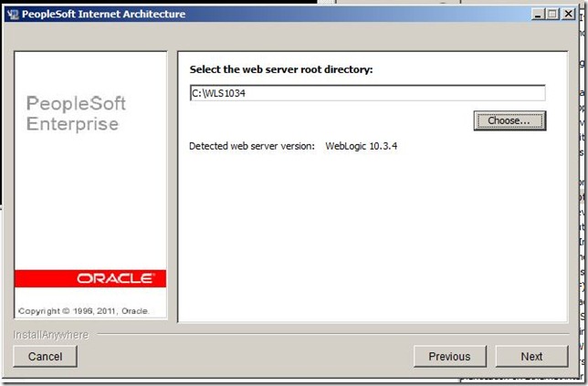The height and width of the screenshot is (386, 588).
Task: Click the Choose... button
Action: (x=509, y=120)
